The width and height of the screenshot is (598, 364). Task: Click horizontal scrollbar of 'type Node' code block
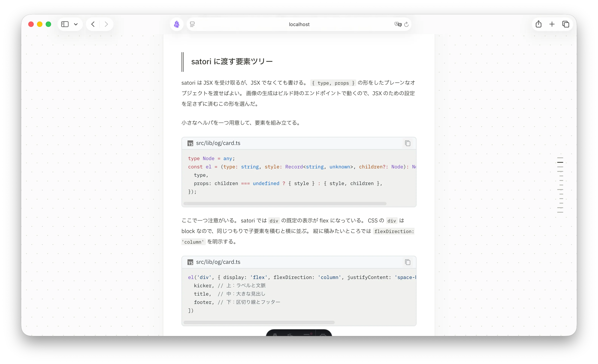285,203
